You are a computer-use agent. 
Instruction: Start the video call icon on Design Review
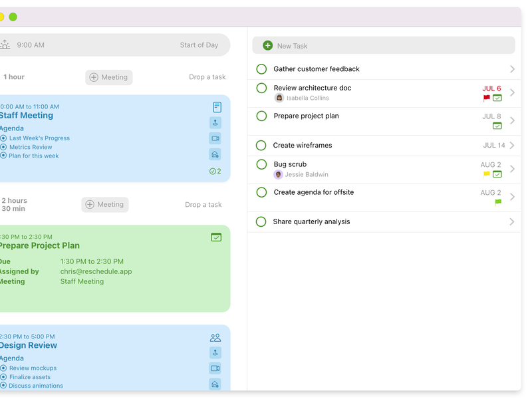pos(215,368)
